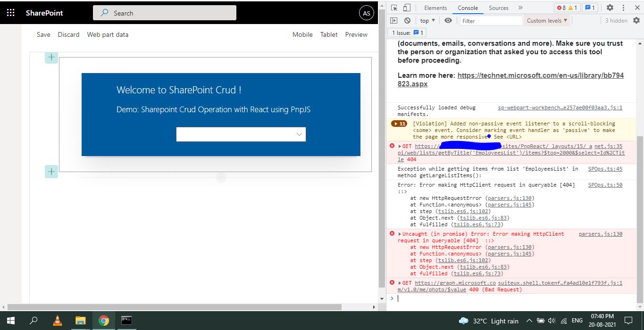644x330 pixels.
Task: Expand the web part combo box dropdown
Action: [x=299, y=134]
